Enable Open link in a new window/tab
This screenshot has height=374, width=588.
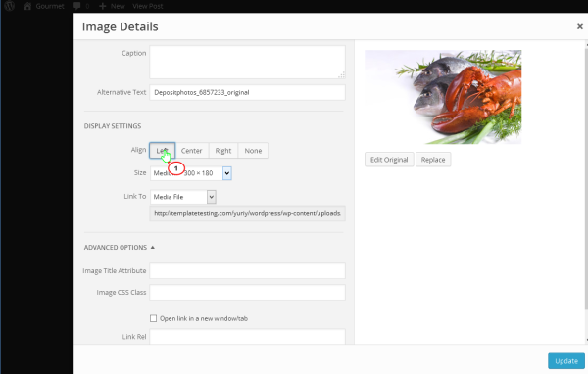pos(154,318)
